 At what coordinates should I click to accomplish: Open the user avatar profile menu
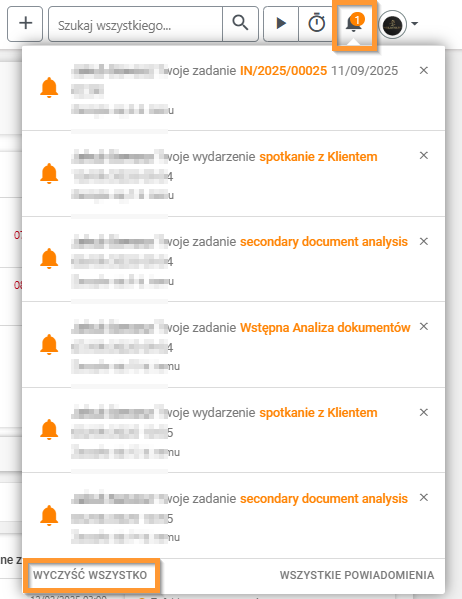pos(392,24)
